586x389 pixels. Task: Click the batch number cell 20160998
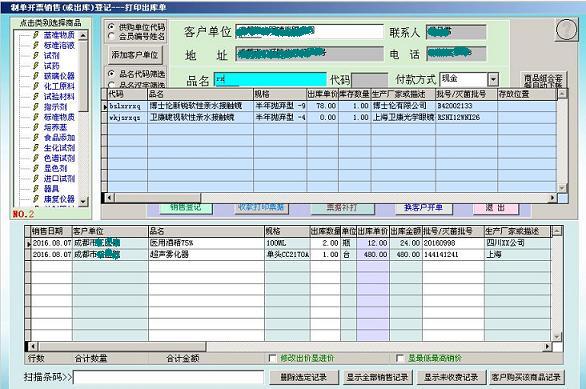coord(453,243)
